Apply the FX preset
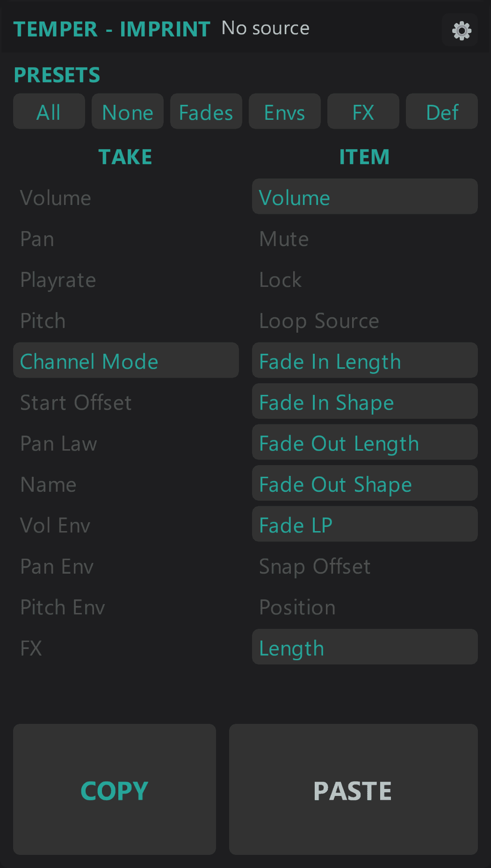This screenshot has width=491, height=868. [363, 111]
